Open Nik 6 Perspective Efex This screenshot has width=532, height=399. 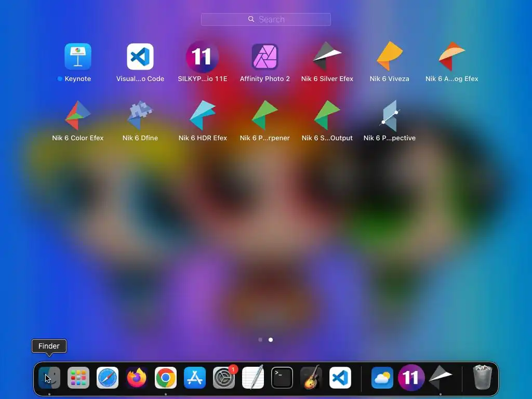(390, 115)
